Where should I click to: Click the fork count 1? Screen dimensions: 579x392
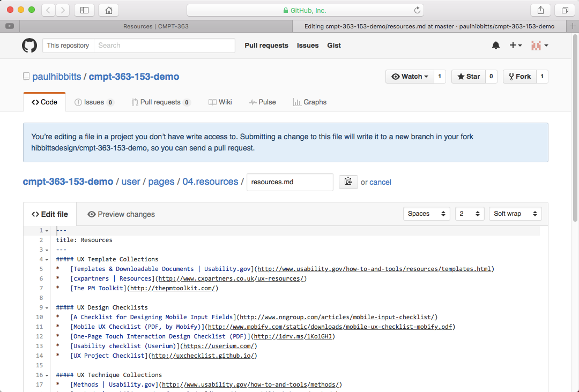click(542, 77)
